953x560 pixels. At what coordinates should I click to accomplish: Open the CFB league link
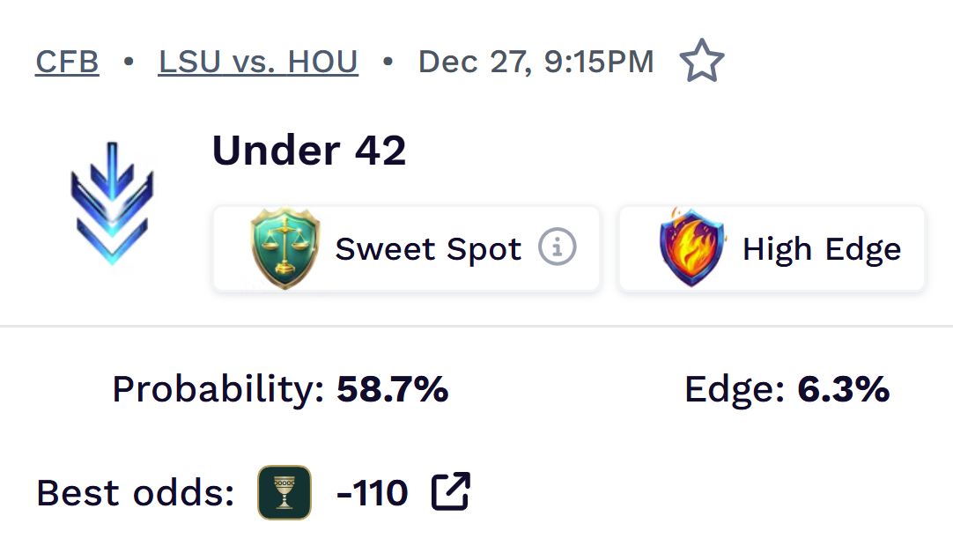click(x=67, y=63)
